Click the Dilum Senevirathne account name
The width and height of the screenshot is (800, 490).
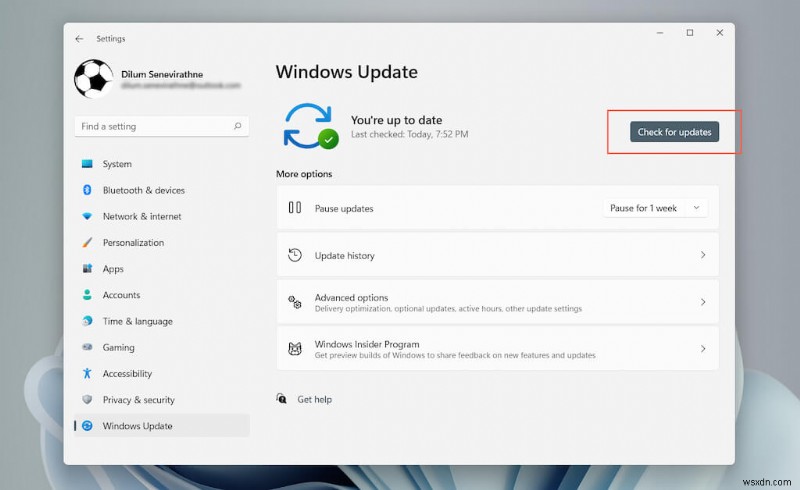click(x=162, y=74)
